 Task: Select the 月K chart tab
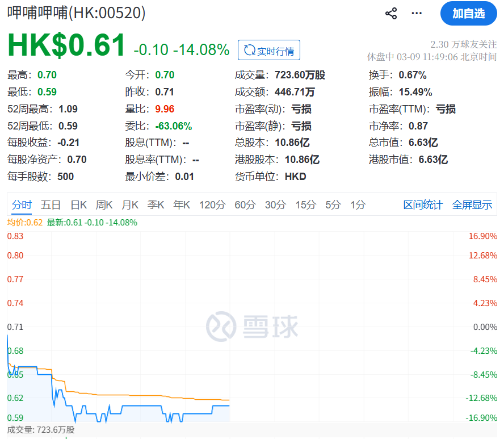point(130,205)
